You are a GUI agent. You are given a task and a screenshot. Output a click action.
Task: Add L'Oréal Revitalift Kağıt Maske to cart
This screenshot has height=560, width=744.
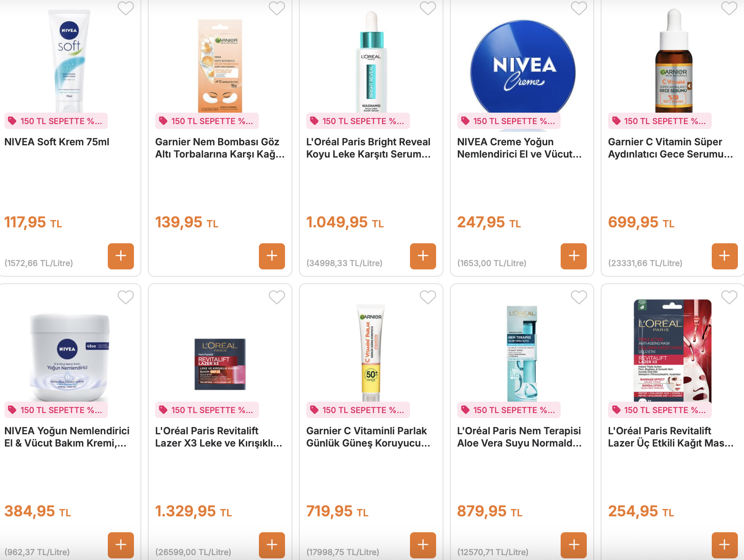coord(725,545)
